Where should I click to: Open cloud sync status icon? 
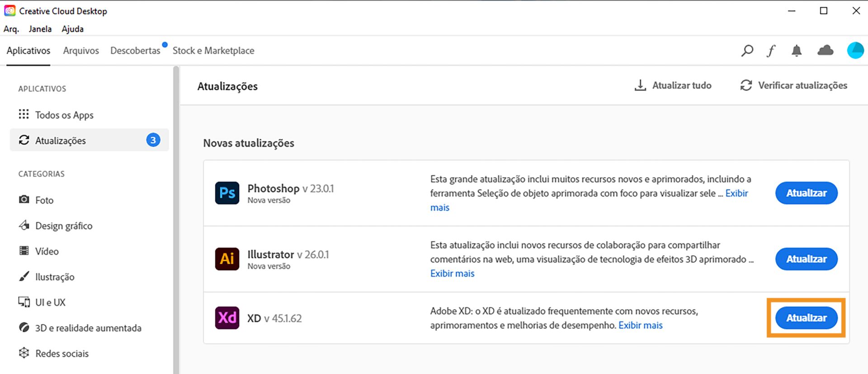[x=826, y=50]
